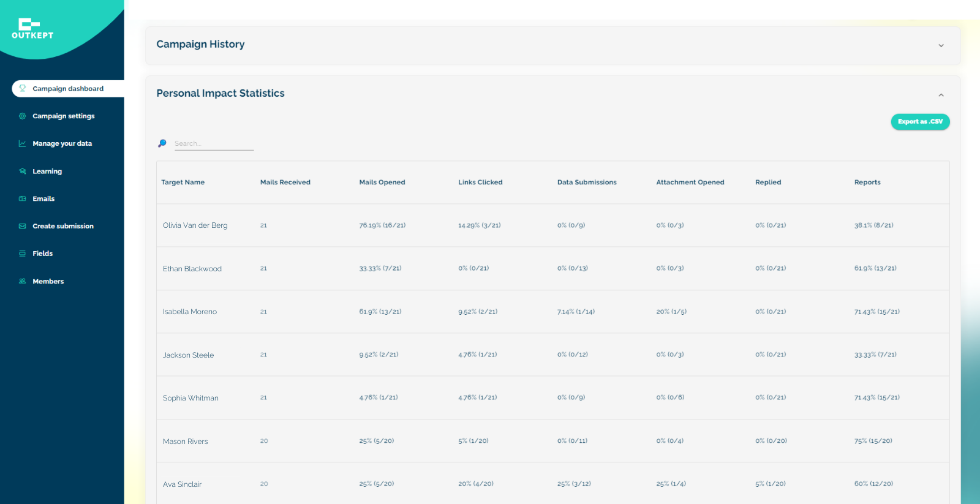The width and height of the screenshot is (980, 504).
Task: Click Ethan Blackwood's 61.9% (13/21) reports value
Action: [875, 268]
